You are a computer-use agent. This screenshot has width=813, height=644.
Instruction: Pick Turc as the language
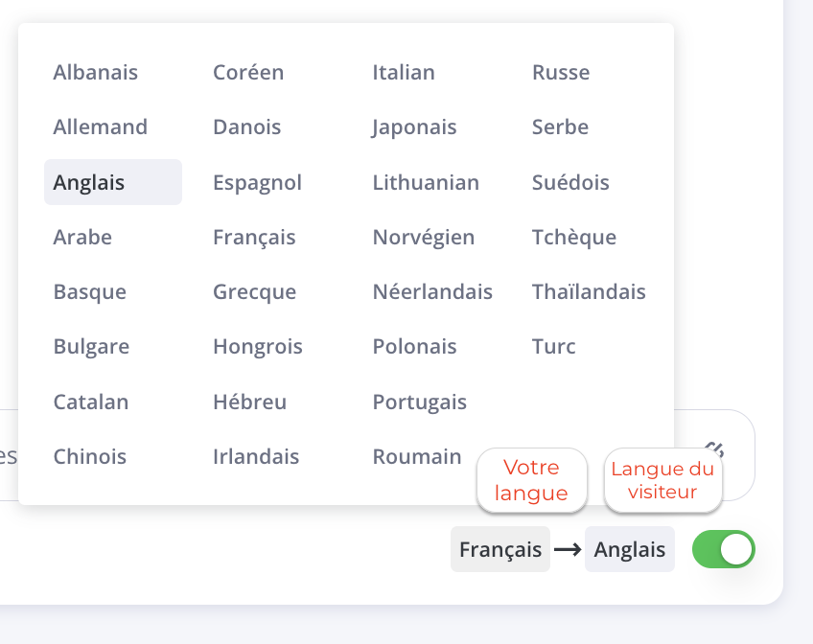(x=554, y=346)
